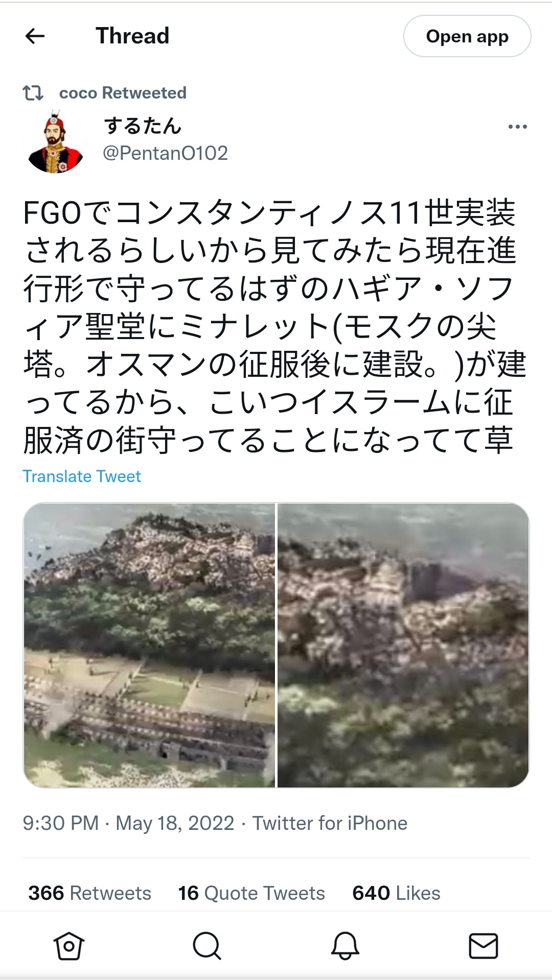Tap the retweet icon beside coco Retweeted

[x=33, y=93]
